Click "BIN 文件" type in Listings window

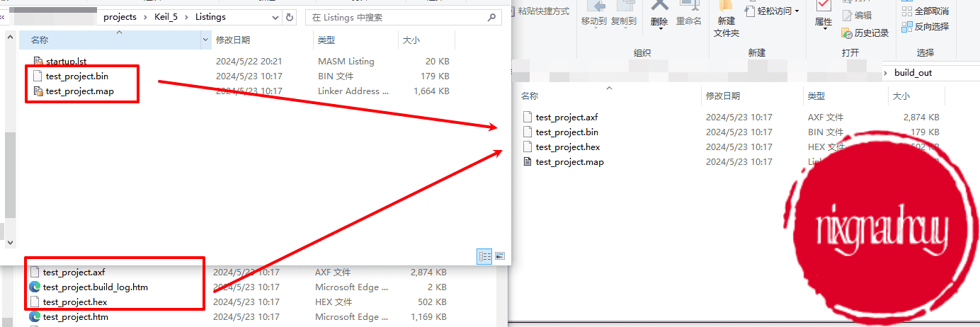click(x=336, y=76)
